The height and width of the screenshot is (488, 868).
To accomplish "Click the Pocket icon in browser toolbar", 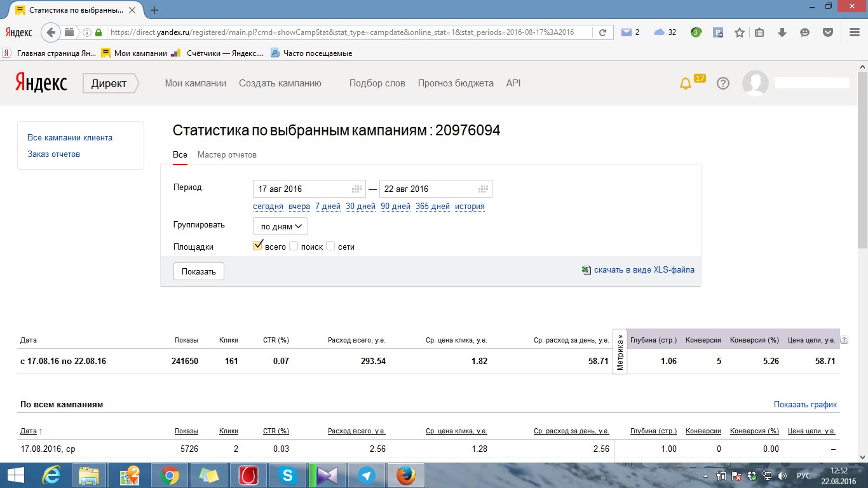I will pyautogui.click(x=827, y=32).
